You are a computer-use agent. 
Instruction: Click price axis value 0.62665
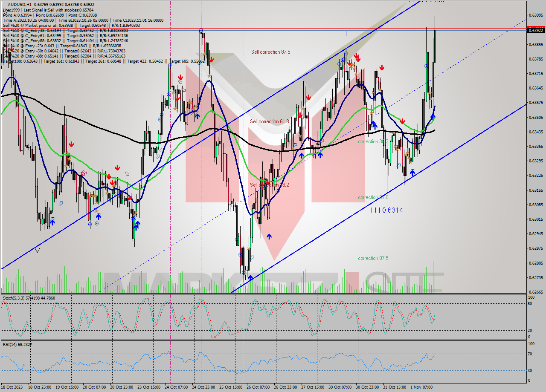(536, 292)
